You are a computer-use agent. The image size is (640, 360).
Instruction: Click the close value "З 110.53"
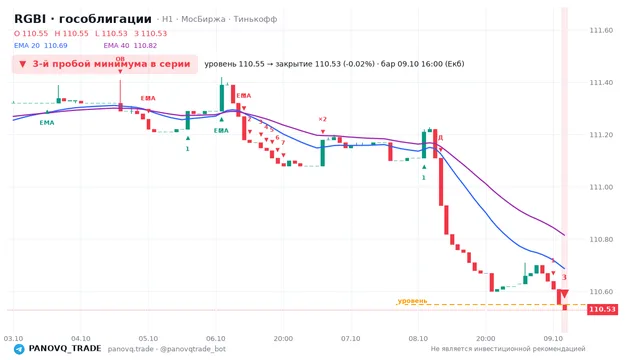[151, 33]
